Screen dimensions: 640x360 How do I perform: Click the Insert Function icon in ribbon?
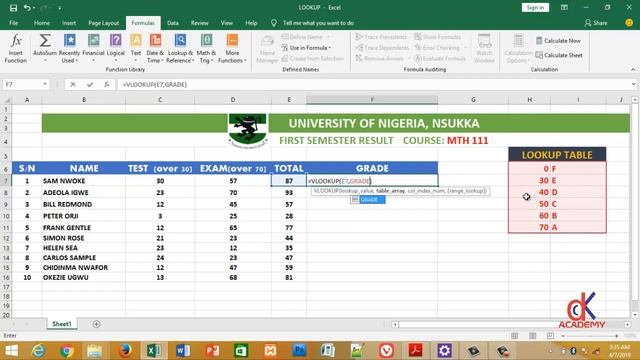[x=16, y=49]
